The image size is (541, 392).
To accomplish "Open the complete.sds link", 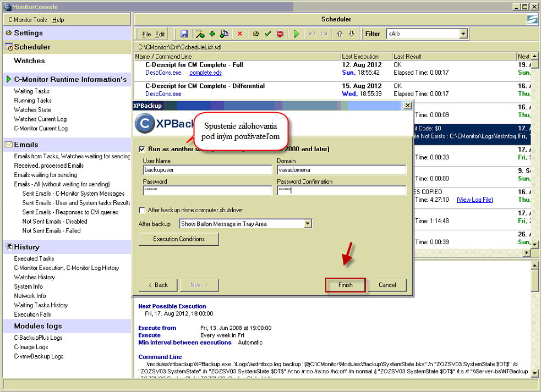I will [x=206, y=73].
